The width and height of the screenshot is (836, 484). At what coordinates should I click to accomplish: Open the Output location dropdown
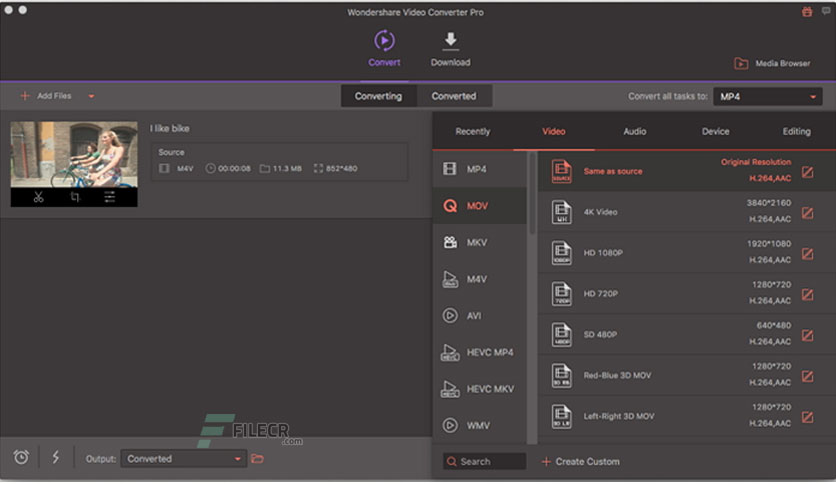point(184,458)
